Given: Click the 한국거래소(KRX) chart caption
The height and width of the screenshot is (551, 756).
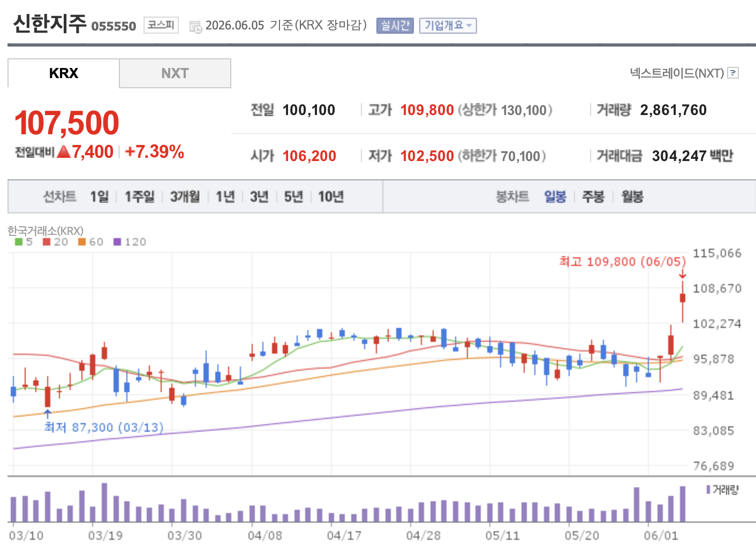Looking at the screenshot, I should [x=46, y=231].
